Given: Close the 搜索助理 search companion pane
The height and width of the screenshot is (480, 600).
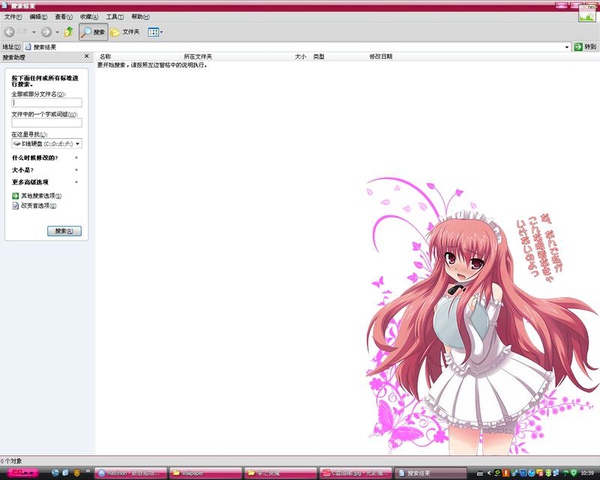Looking at the screenshot, I should [x=86, y=56].
